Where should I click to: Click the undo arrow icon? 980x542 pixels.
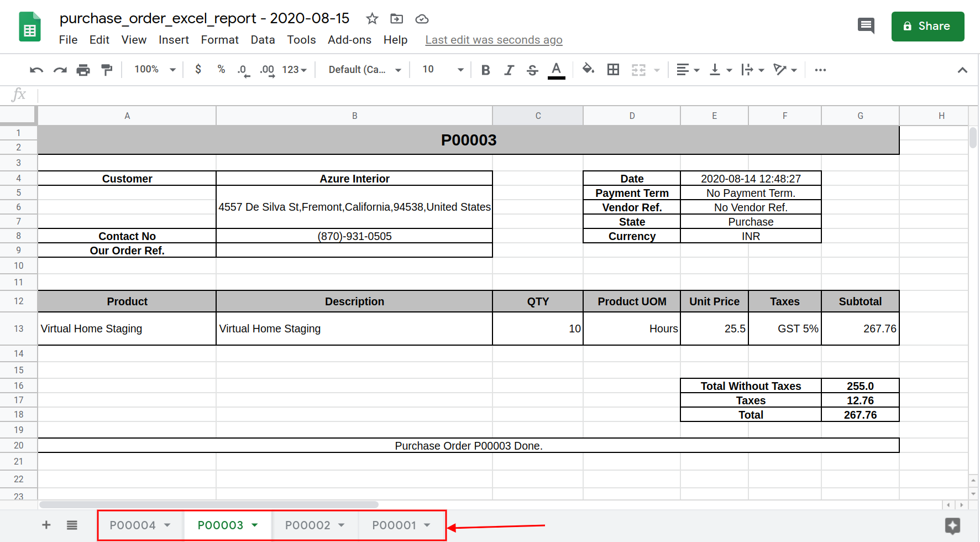[x=36, y=70]
